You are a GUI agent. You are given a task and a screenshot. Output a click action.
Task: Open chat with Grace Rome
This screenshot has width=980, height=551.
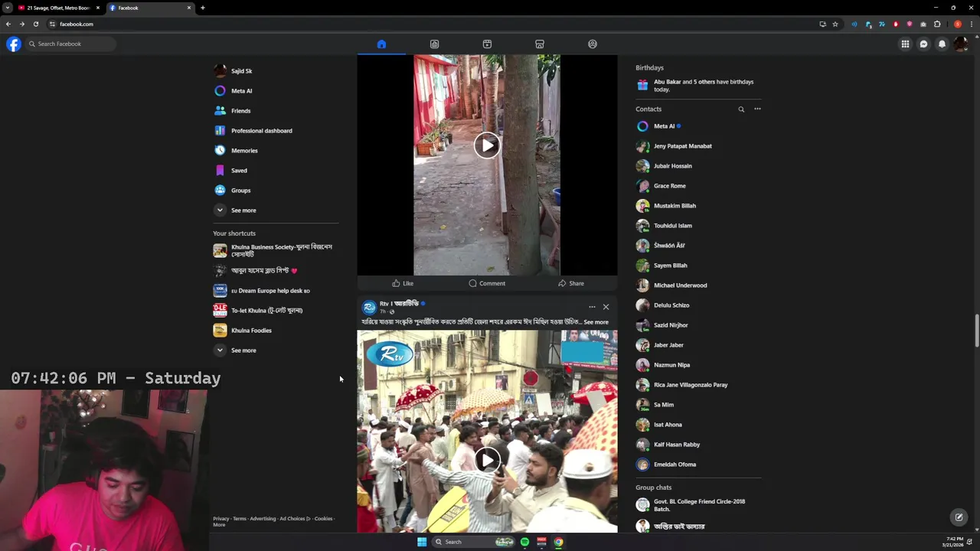coord(698,185)
